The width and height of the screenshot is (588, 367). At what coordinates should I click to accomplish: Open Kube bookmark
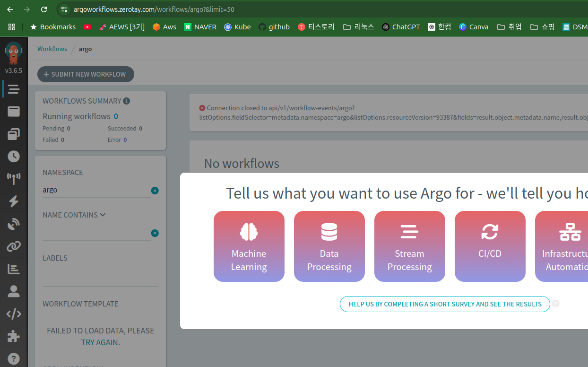point(238,27)
